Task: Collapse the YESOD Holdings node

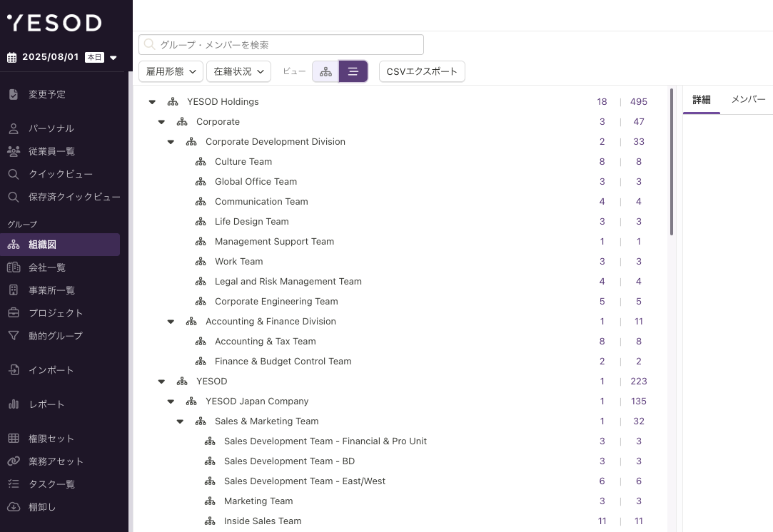Action: [152, 102]
